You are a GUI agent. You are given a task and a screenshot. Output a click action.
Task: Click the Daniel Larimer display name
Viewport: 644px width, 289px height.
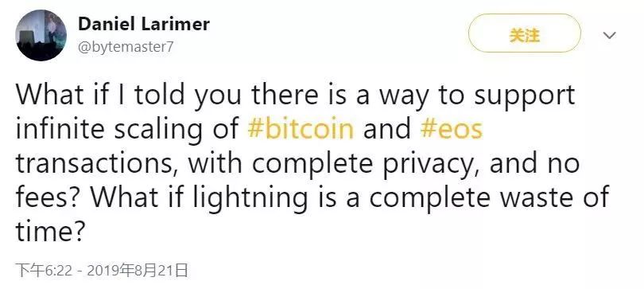tap(144, 24)
